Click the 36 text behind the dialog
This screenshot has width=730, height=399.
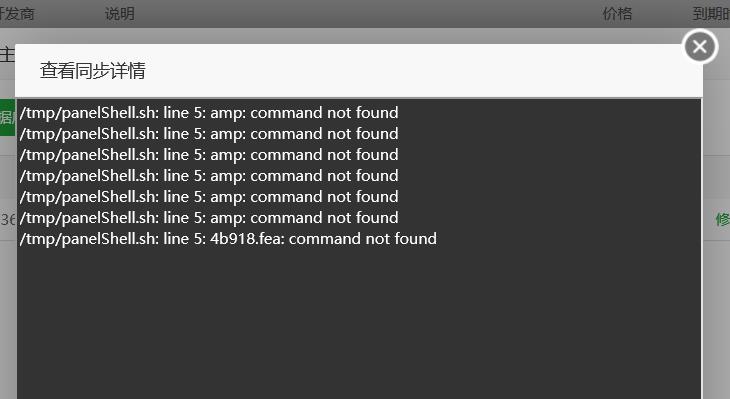tap(8, 219)
